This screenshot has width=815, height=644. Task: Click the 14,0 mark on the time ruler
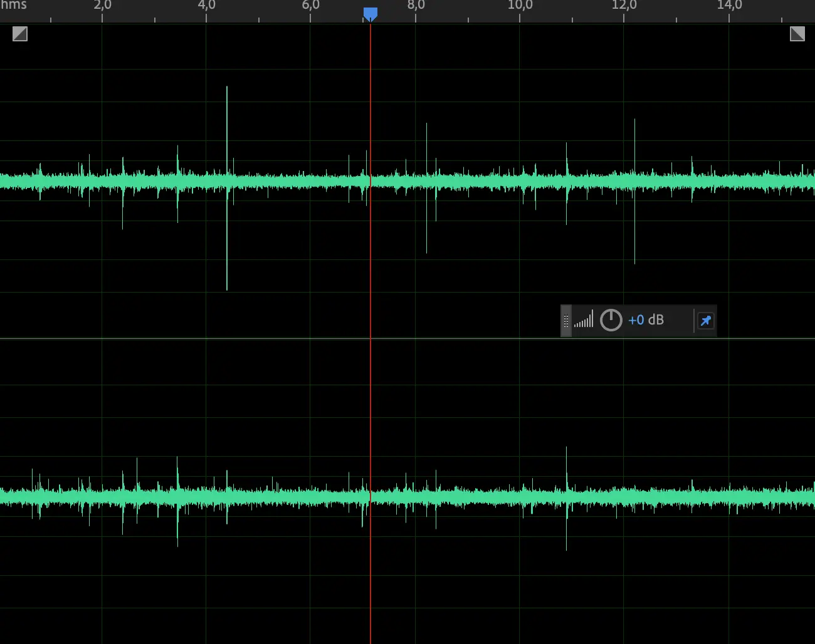click(x=729, y=6)
